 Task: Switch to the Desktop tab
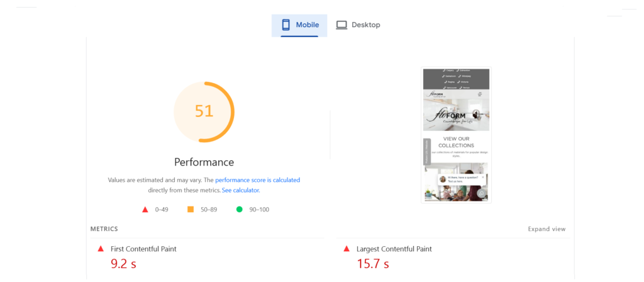coord(358,25)
